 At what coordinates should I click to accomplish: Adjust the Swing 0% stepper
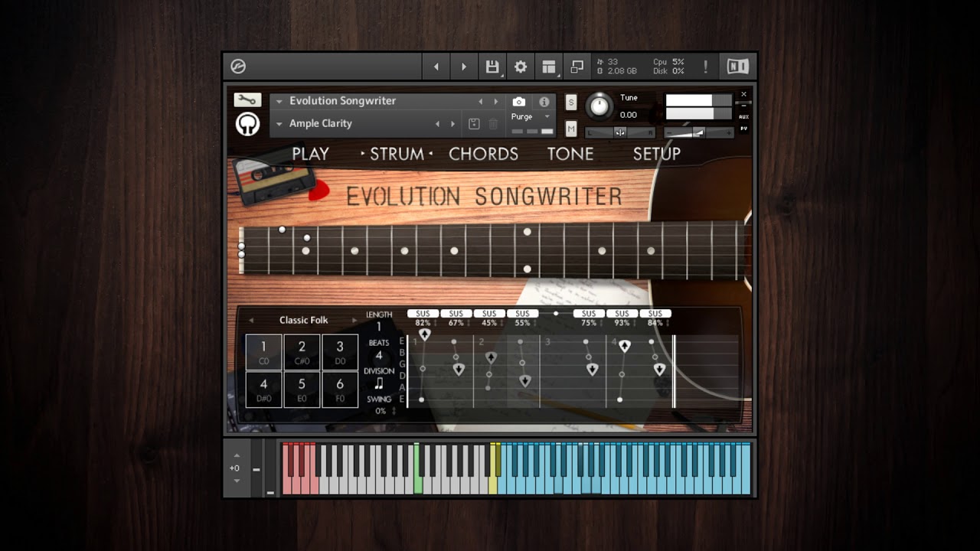pyautogui.click(x=394, y=411)
